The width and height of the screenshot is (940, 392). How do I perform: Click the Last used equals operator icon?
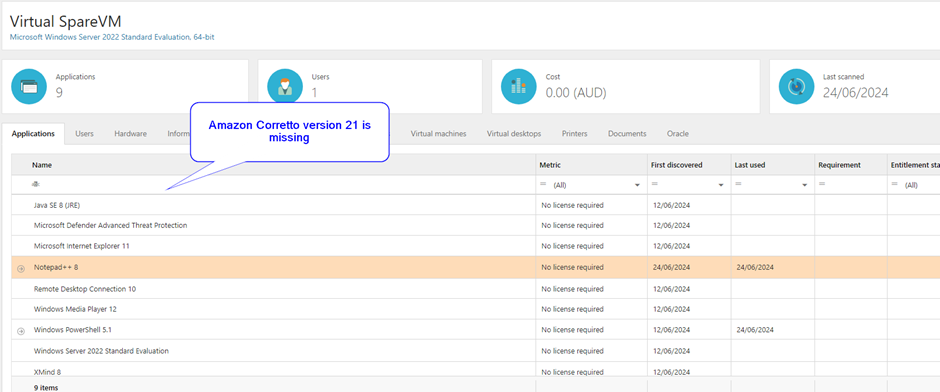pos(739,185)
